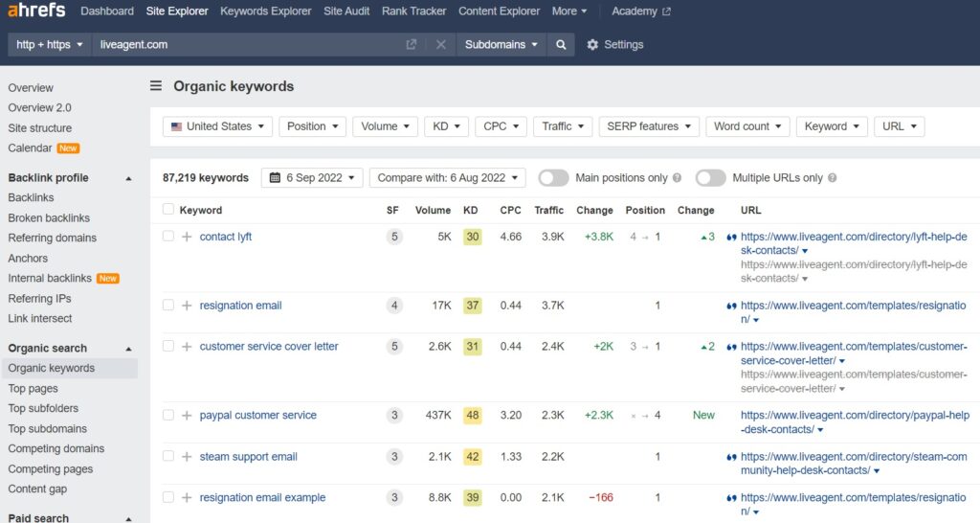
Task: Go to Top pages in sidebar
Action: pyautogui.click(x=33, y=389)
